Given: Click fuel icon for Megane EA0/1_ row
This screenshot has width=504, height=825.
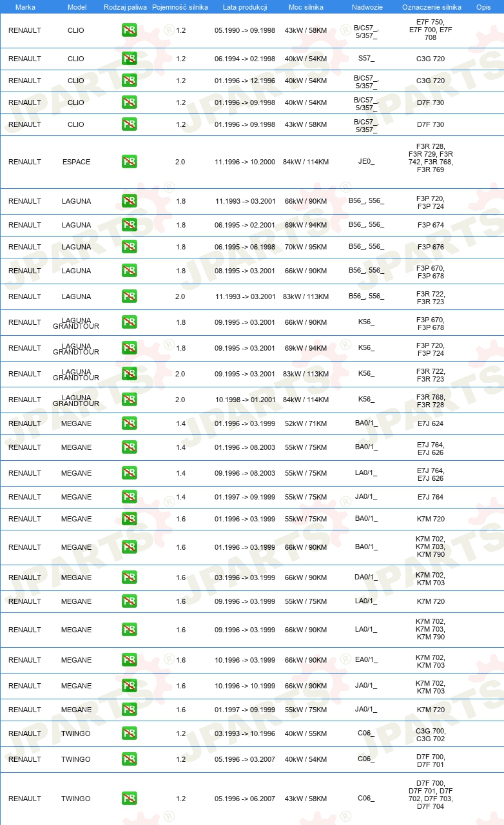Looking at the screenshot, I should [129, 660].
